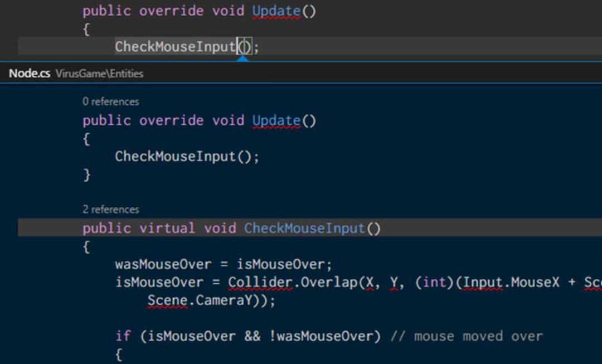The height and width of the screenshot is (364, 602).
Task: Click 'wasMouseOver' in the assignment line
Action: [x=163, y=265]
